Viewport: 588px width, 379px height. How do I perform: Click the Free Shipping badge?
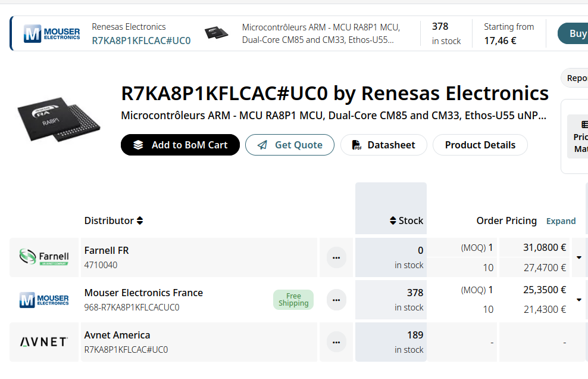293,300
